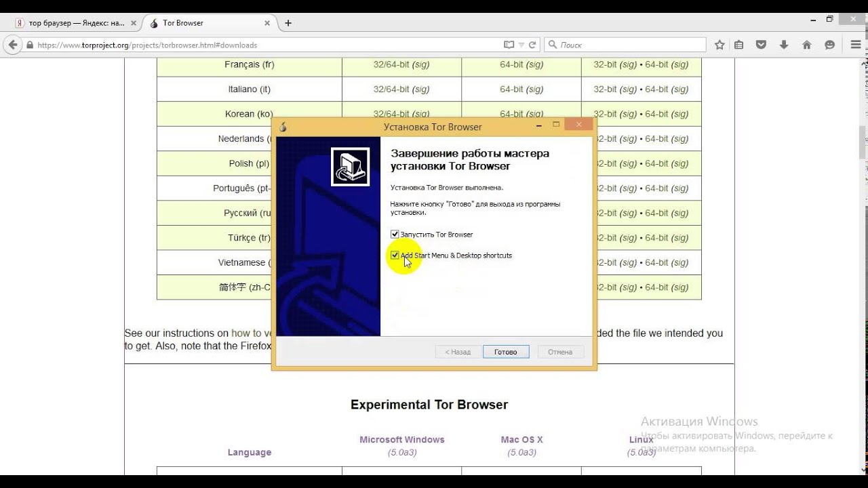This screenshot has width=868, height=488.
Task: Click the page vertical scrollbar thumb
Action: (x=863, y=142)
